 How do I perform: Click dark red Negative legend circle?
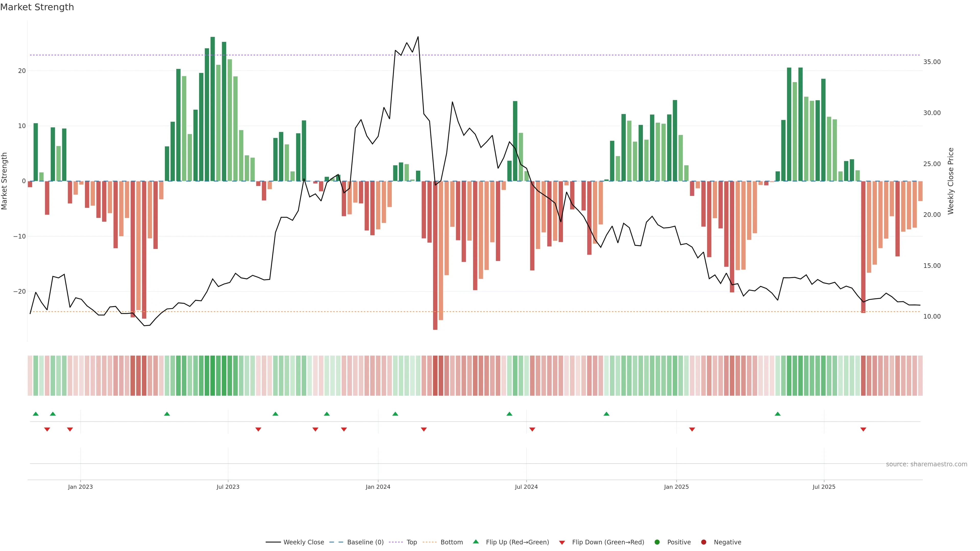(x=703, y=542)
